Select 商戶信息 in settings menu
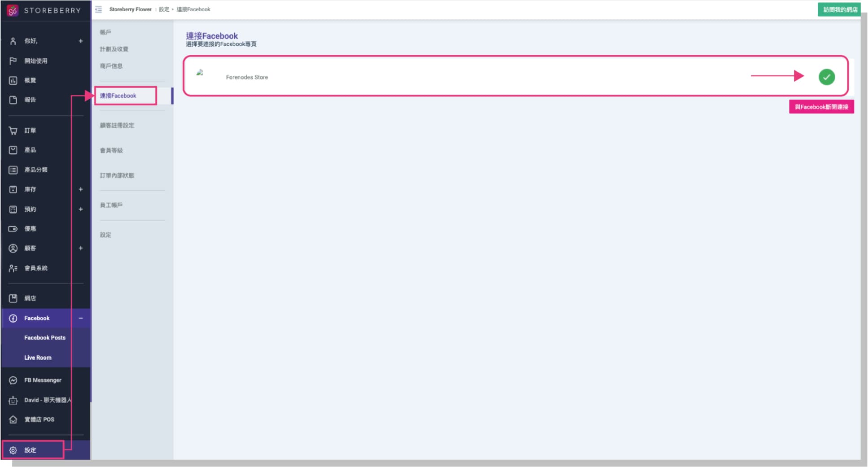 click(111, 66)
